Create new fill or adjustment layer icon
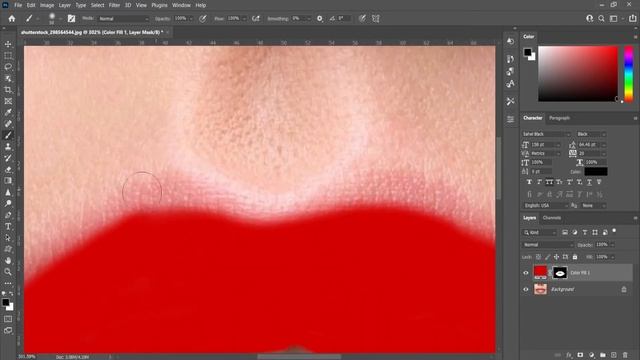640x360 pixels. point(591,355)
